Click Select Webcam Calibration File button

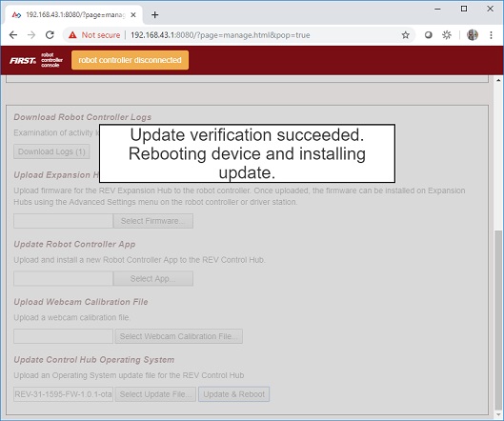pos(179,336)
